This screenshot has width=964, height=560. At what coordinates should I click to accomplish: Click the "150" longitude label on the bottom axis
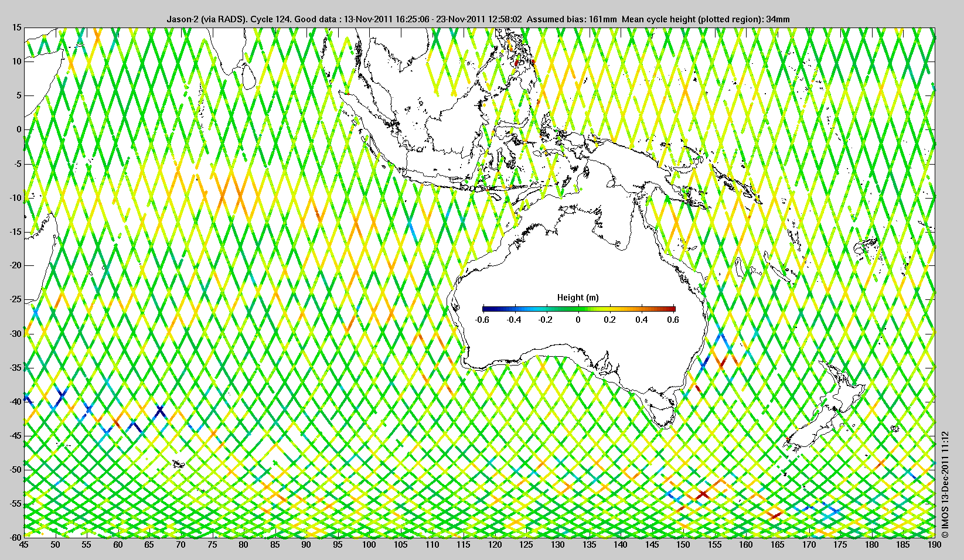click(683, 545)
